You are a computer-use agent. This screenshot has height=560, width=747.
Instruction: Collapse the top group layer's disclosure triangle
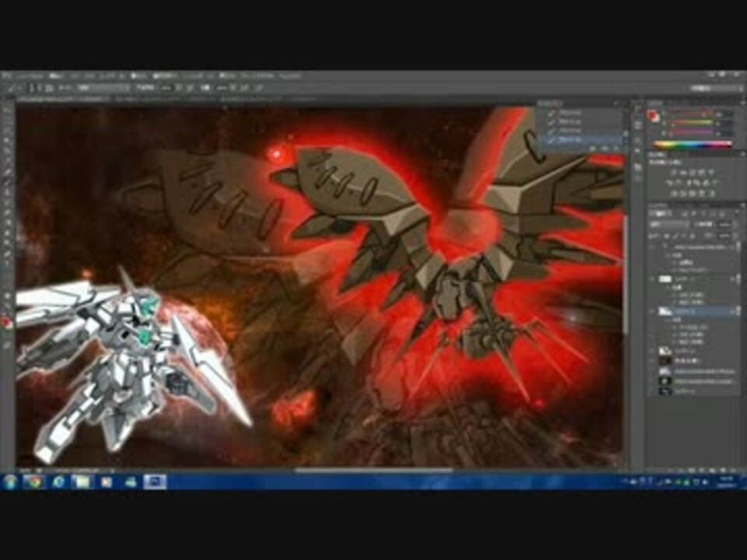665,247
